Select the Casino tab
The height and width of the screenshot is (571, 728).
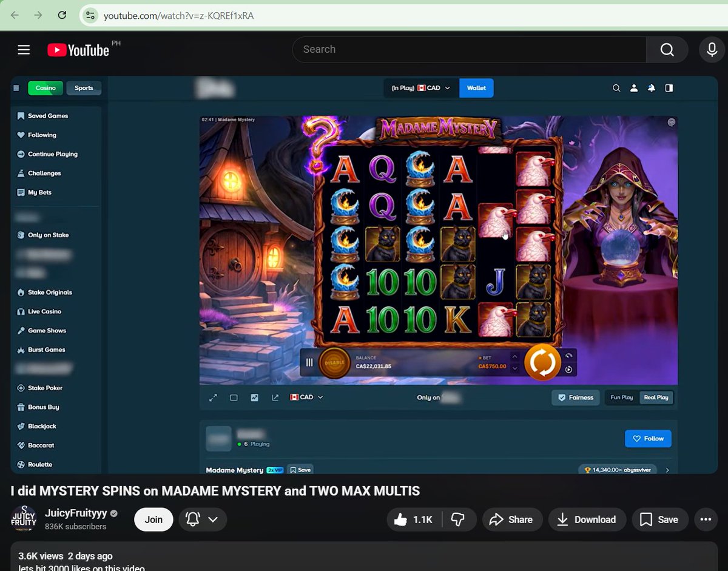(x=45, y=88)
